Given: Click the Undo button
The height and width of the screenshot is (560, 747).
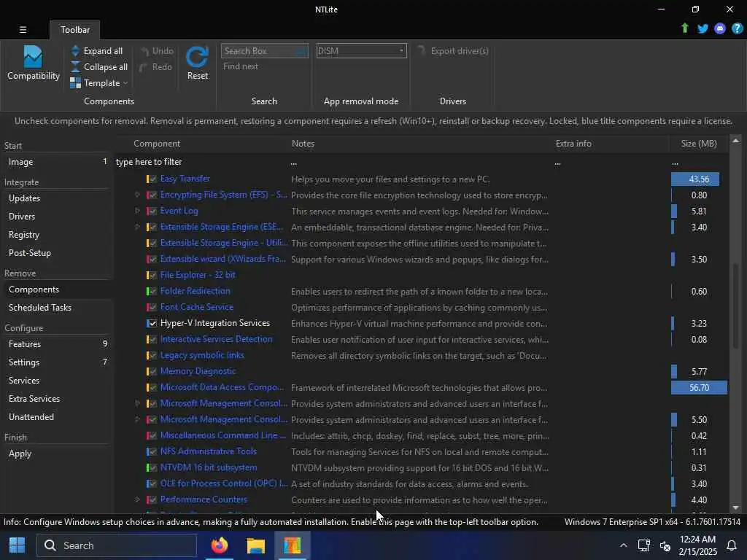Looking at the screenshot, I should coord(158,50).
